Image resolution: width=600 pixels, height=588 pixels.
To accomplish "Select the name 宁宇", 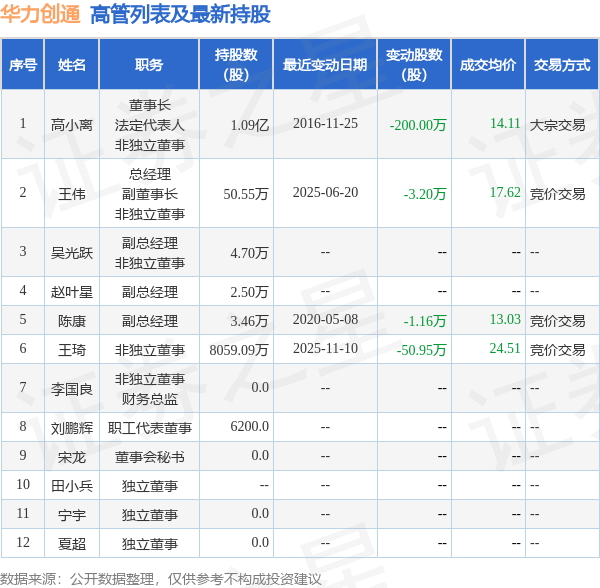I will (x=72, y=515).
